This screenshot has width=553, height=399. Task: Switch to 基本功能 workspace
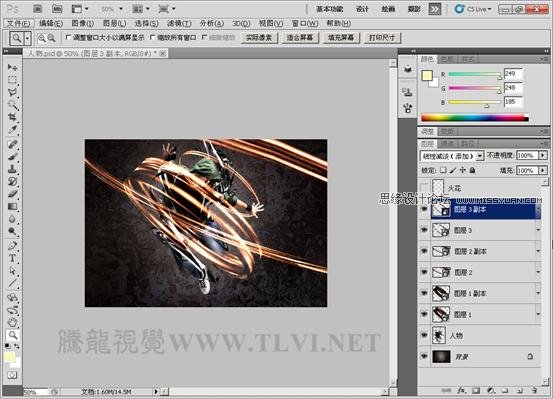click(330, 9)
